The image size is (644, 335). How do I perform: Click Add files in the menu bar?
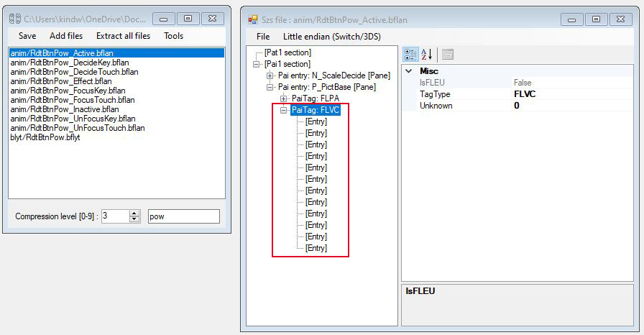pyautogui.click(x=66, y=36)
